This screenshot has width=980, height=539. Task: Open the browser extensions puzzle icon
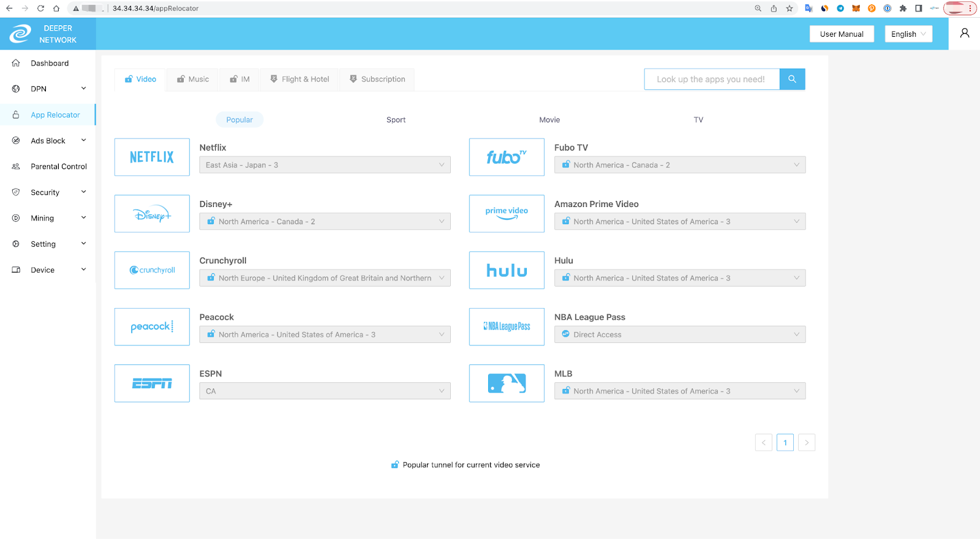903,9
